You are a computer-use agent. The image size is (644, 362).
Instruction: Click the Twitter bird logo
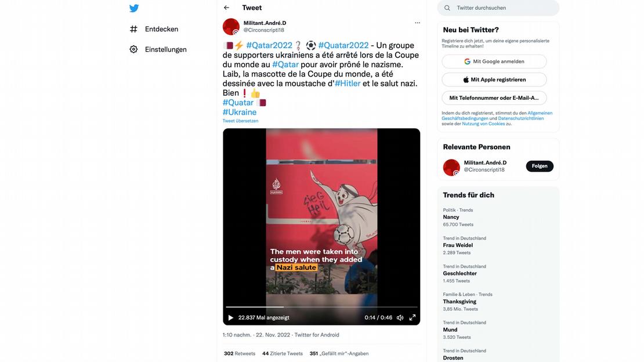133,8
